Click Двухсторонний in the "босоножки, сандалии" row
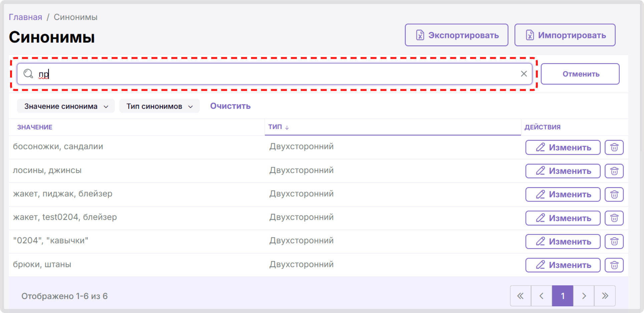The height and width of the screenshot is (313, 644). point(301,146)
